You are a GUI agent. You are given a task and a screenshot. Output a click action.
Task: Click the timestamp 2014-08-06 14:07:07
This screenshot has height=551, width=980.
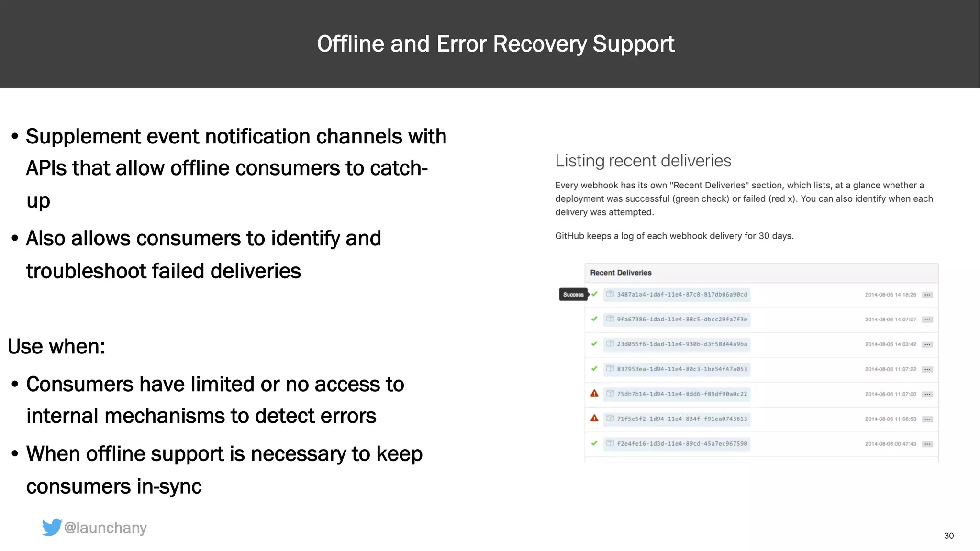891,320
